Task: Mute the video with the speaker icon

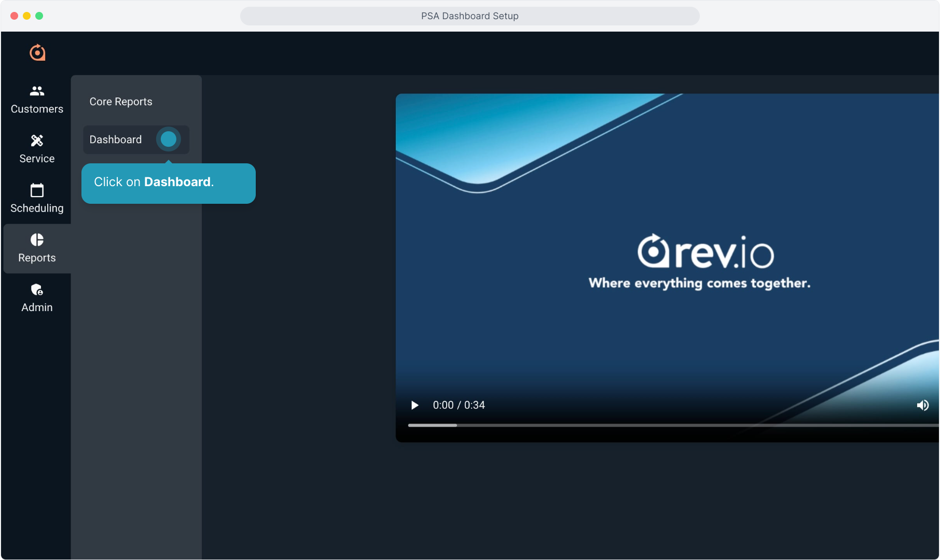Action: click(x=922, y=405)
